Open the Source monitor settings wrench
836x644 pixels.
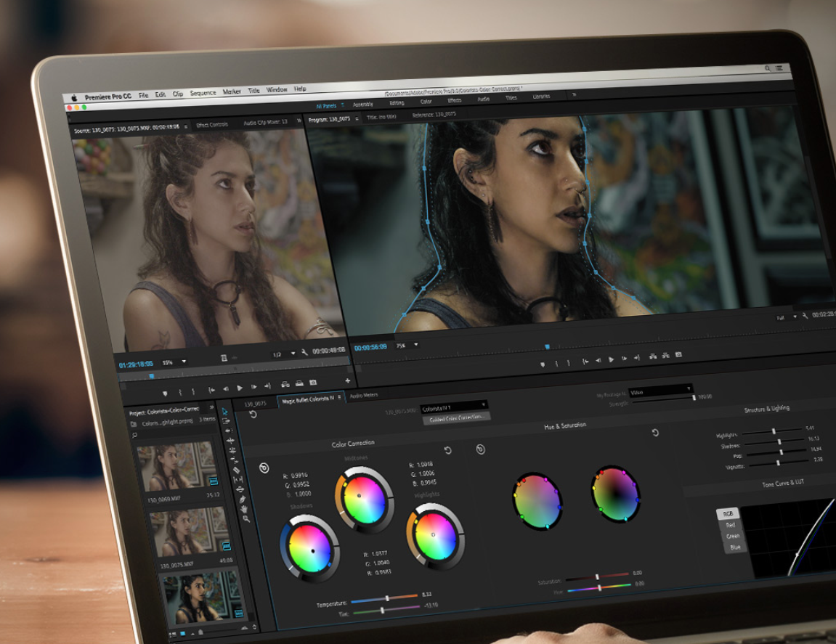click(x=304, y=354)
